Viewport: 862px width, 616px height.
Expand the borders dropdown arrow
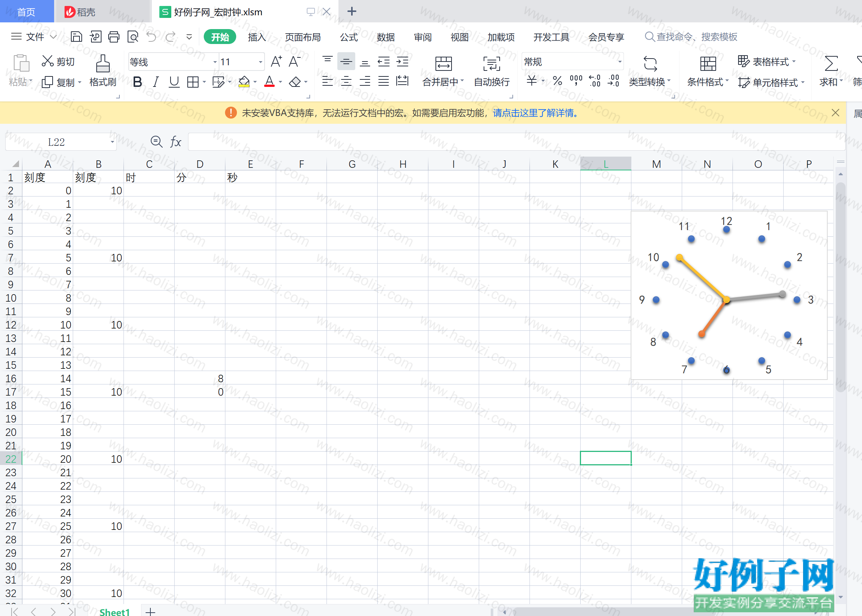[x=204, y=82]
